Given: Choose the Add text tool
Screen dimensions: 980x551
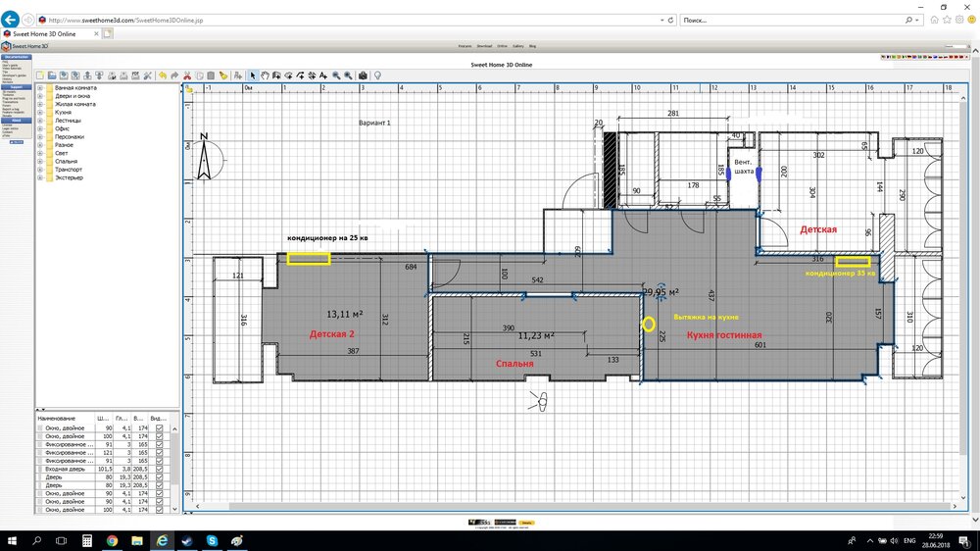Looking at the screenshot, I should (x=323, y=75).
